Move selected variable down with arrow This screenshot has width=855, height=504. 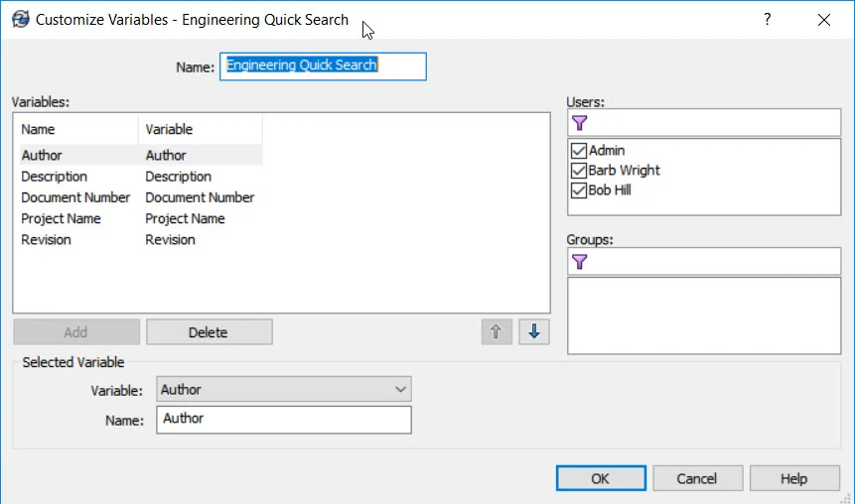(533, 332)
